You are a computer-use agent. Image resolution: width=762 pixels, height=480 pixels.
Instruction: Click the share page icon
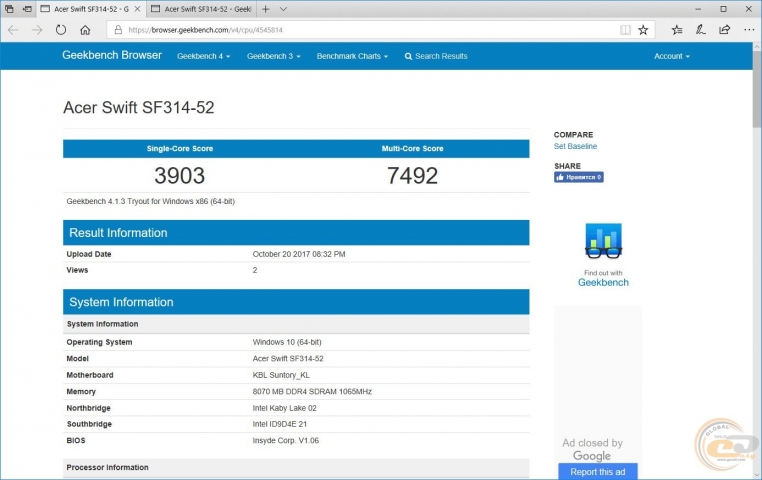(724, 30)
